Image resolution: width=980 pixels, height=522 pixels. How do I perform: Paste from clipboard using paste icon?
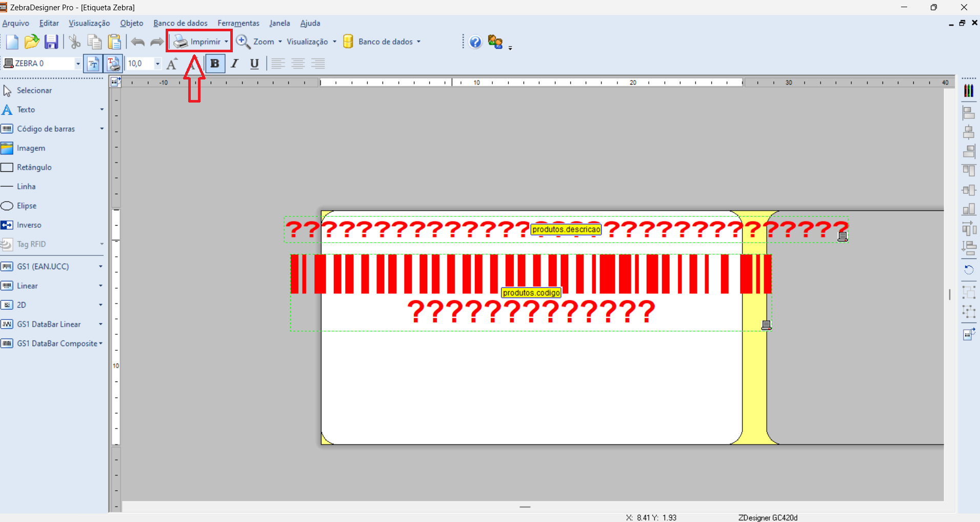(x=114, y=42)
